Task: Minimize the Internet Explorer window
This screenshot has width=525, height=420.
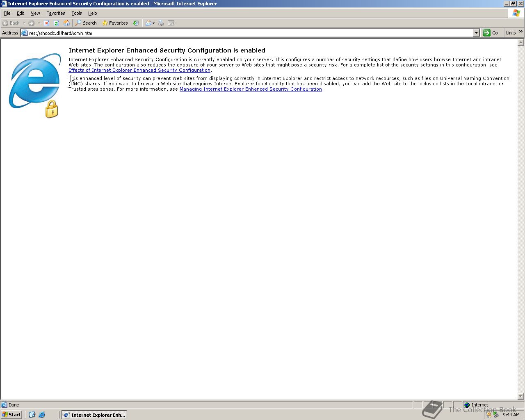Action: pyautogui.click(x=507, y=4)
